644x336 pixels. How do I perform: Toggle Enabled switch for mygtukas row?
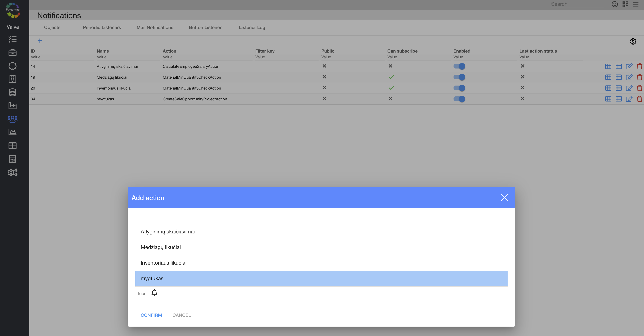tap(459, 99)
